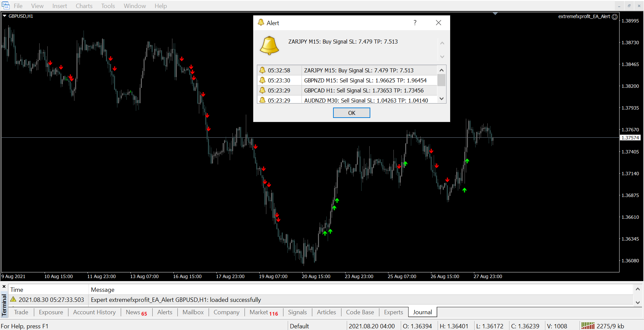The height and width of the screenshot is (330, 644).
Task: Open the Alerts terminal tab
Action: click(165, 312)
